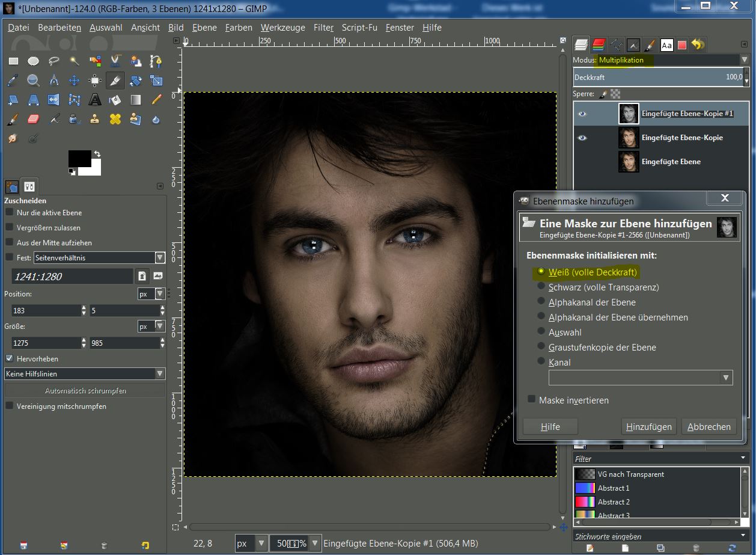Hide the Eingefügte Ebene-Kopie layer
This screenshot has width=756, height=555.
[x=582, y=138]
